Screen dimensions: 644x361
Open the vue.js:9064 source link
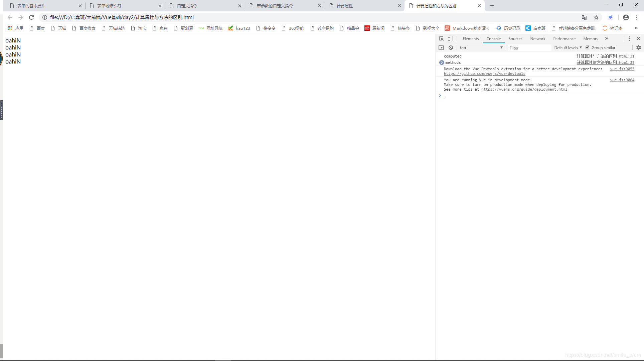(x=622, y=80)
